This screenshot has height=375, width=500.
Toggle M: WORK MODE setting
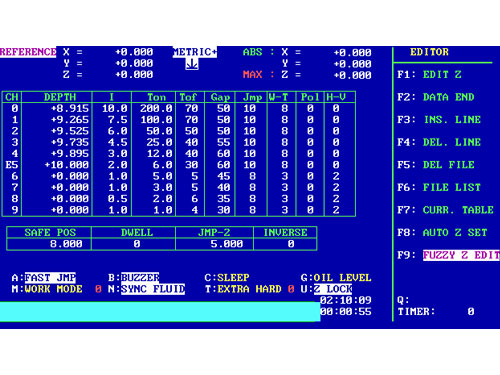coord(57,289)
